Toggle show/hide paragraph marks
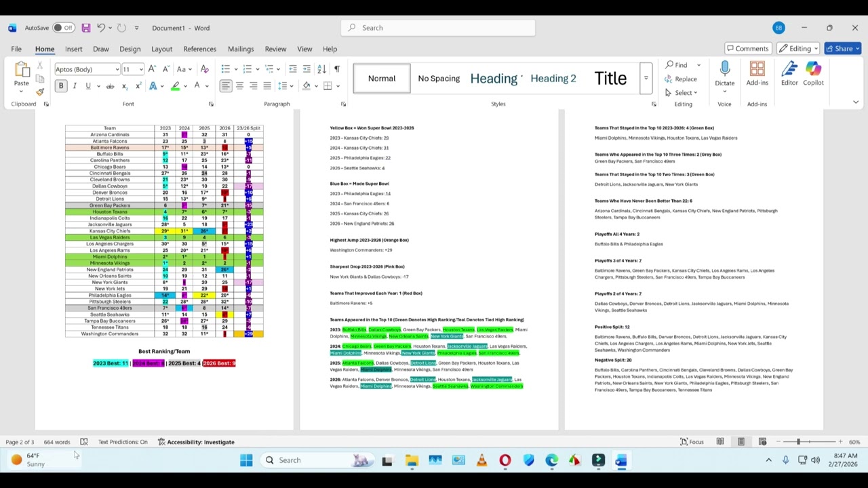Viewport: 868px width, 488px height. (337, 69)
